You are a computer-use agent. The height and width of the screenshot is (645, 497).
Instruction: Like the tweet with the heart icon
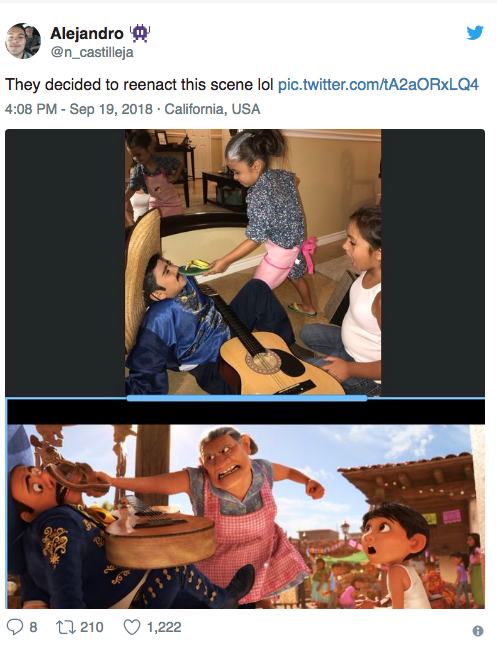pos(132,627)
